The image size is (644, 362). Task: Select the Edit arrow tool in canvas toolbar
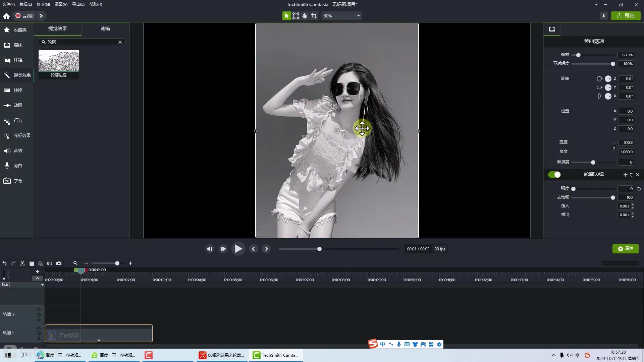point(286,16)
